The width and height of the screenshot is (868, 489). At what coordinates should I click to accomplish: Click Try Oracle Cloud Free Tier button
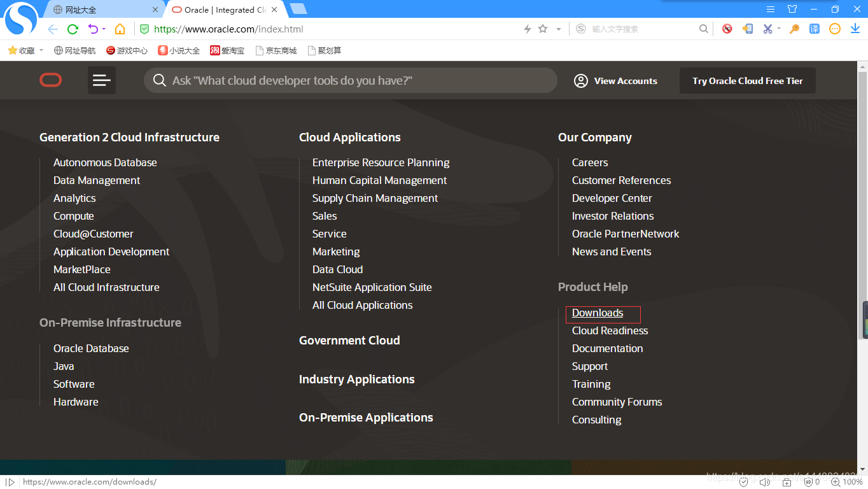click(x=748, y=81)
